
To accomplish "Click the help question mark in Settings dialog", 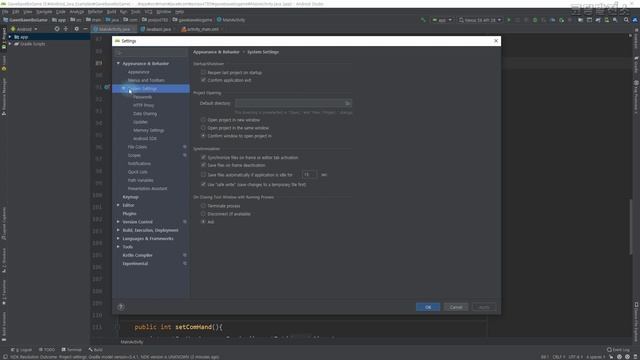I will pos(121,307).
